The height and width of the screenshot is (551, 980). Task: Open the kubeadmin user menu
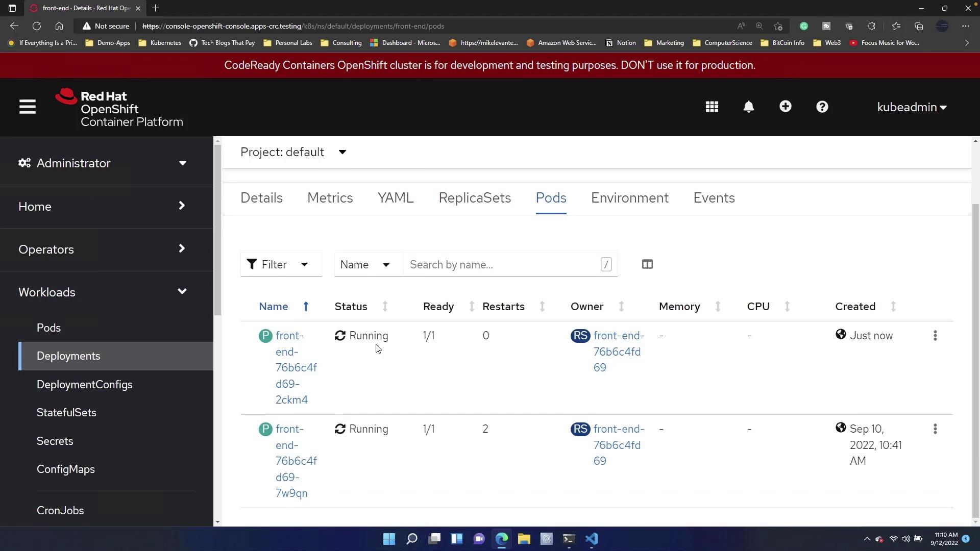pyautogui.click(x=912, y=107)
